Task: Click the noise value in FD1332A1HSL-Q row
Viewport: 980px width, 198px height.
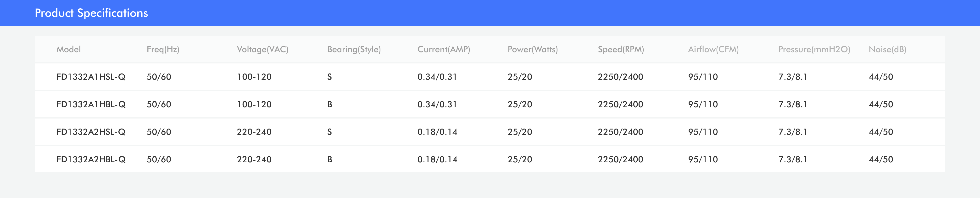Action: (881, 77)
